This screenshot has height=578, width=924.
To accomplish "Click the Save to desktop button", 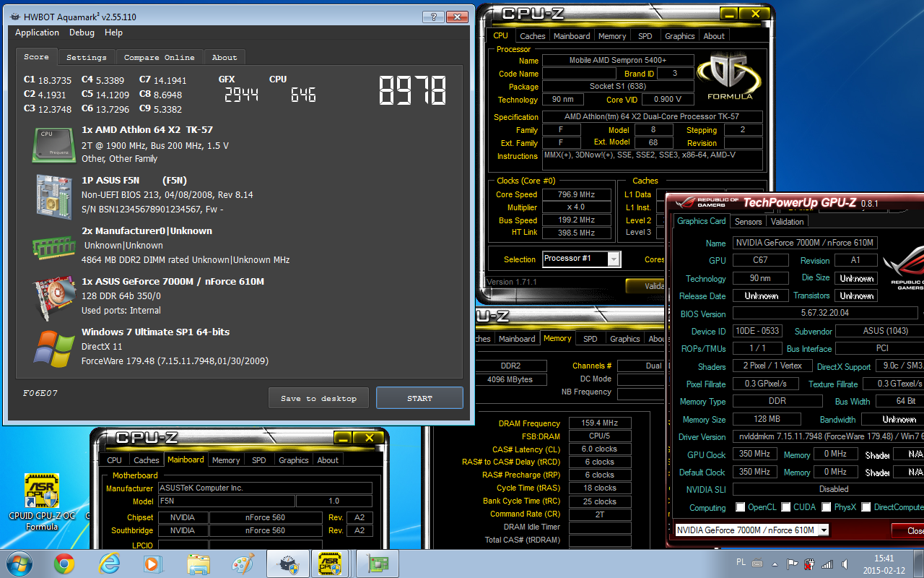I will coord(318,398).
